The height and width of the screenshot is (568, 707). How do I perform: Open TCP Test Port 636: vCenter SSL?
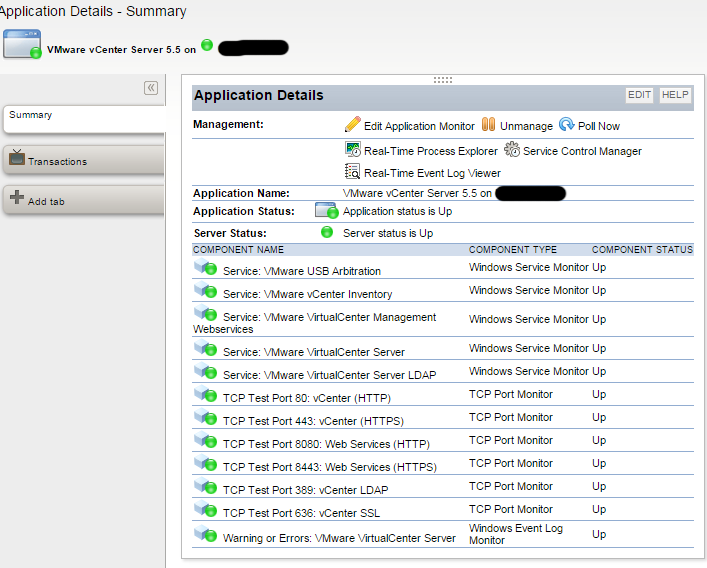302,513
